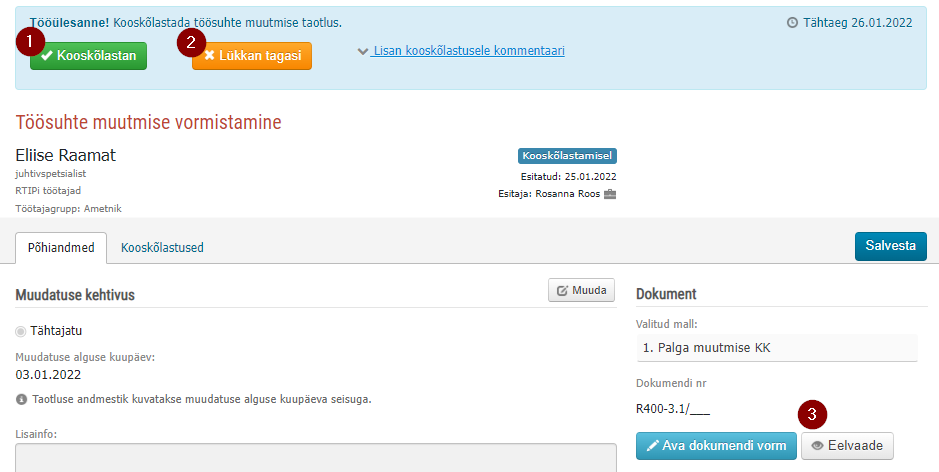Click the start date 03.01.2022
Screen dimensions: 939x472
[x=48, y=376]
